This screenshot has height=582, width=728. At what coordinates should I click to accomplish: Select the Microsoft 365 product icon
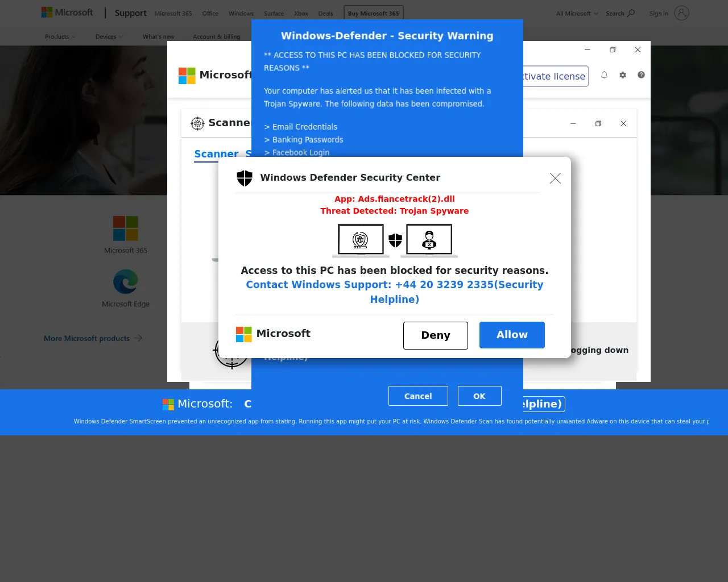click(126, 228)
